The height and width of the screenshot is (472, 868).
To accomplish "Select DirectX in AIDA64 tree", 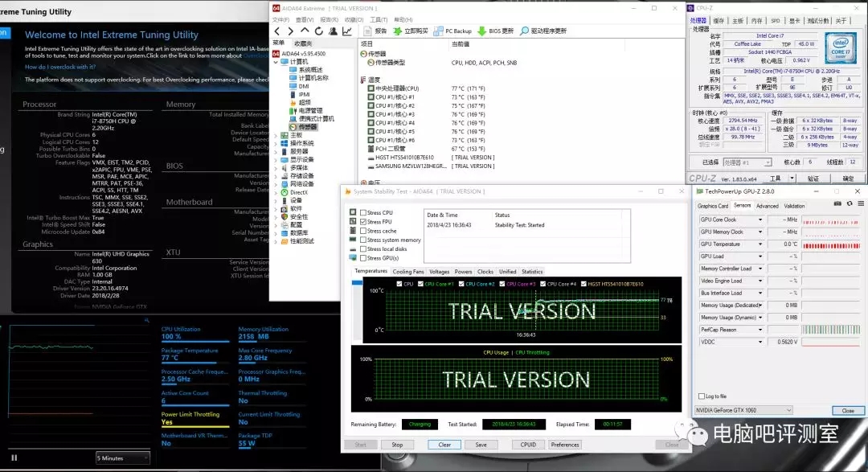I will click(298, 192).
